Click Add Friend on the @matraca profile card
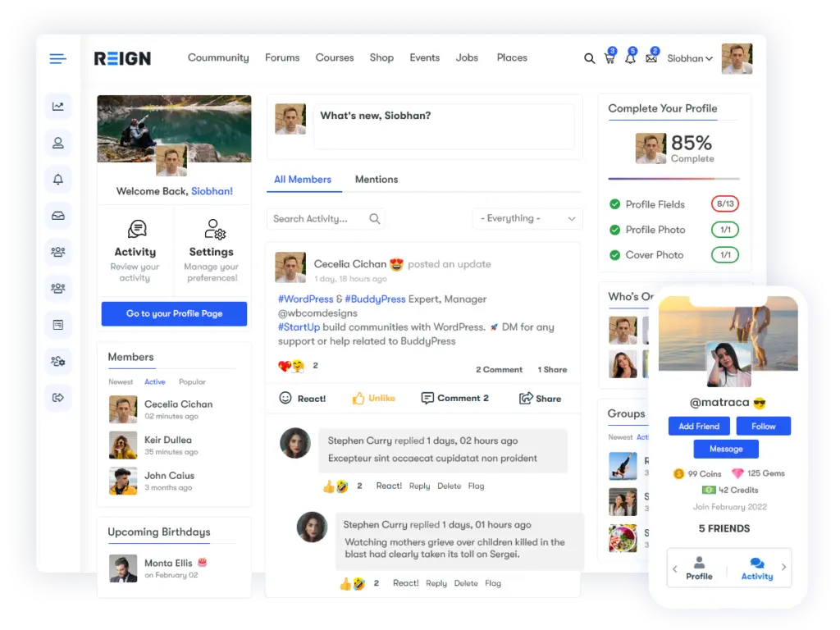Image resolution: width=840 pixels, height=630 pixels. [x=698, y=426]
